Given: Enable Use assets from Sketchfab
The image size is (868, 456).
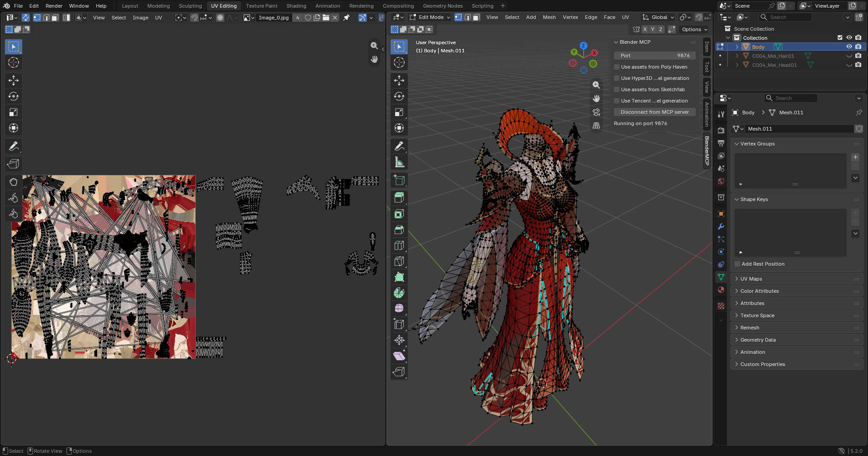Looking at the screenshot, I should coord(617,89).
